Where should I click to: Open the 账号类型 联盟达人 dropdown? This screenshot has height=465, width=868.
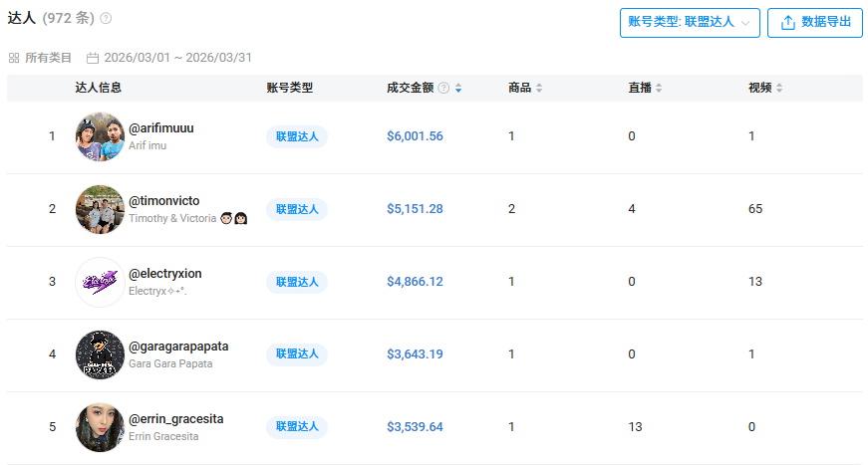coord(690,22)
